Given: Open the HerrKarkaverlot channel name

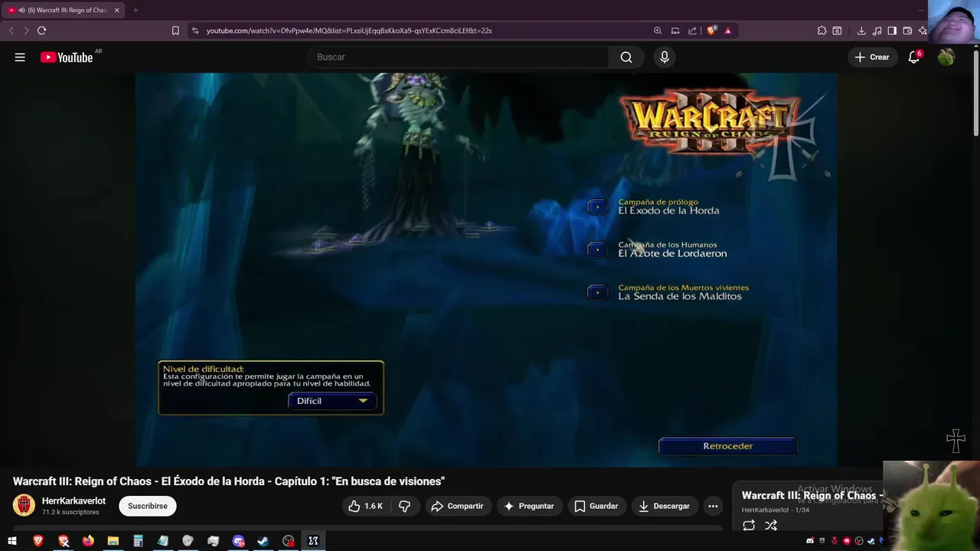Looking at the screenshot, I should pyautogui.click(x=73, y=501).
